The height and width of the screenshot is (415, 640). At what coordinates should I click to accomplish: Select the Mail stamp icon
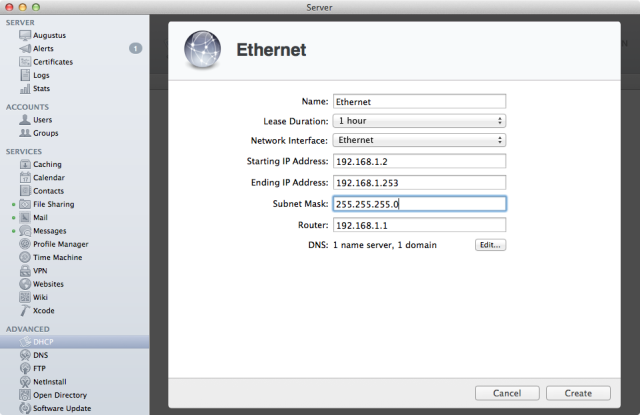(x=25, y=217)
